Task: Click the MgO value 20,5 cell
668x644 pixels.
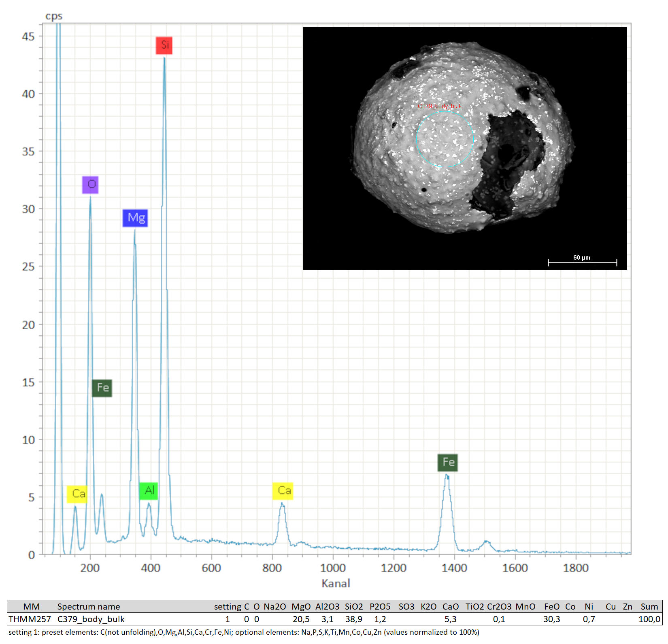Action: point(301,619)
